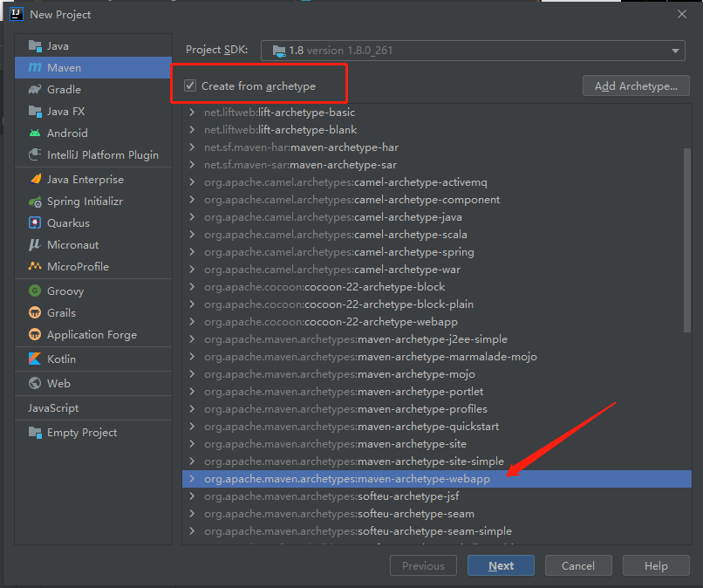
Task: Click the Kotlin logo icon
Action: pyautogui.click(x=35, y=359)
